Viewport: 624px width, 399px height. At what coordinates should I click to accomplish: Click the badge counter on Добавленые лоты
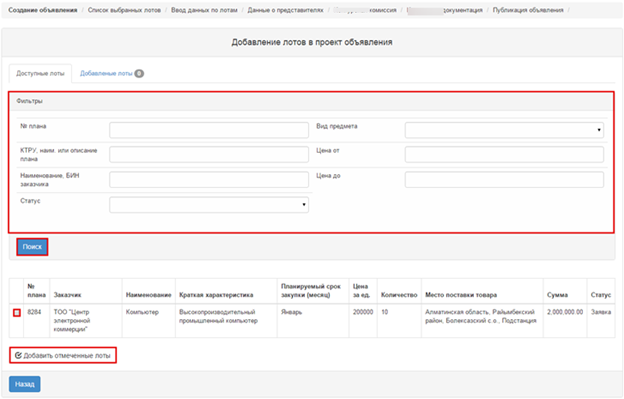[139, 74]
